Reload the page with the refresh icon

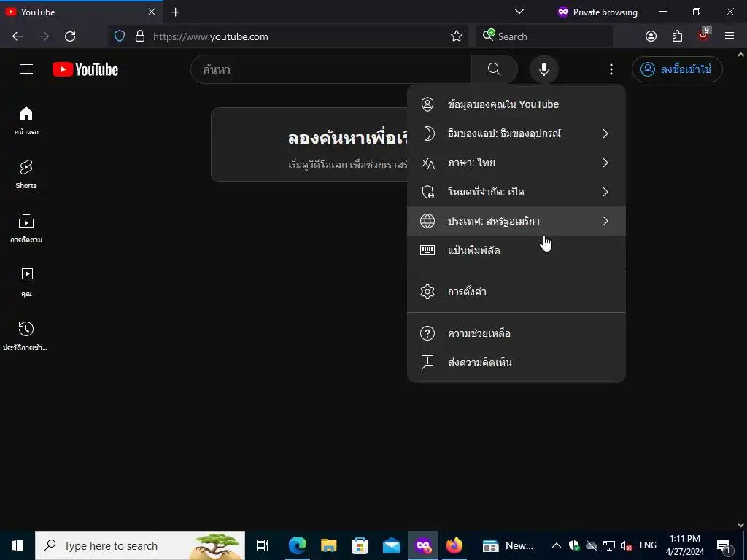[x=70, y=36]
